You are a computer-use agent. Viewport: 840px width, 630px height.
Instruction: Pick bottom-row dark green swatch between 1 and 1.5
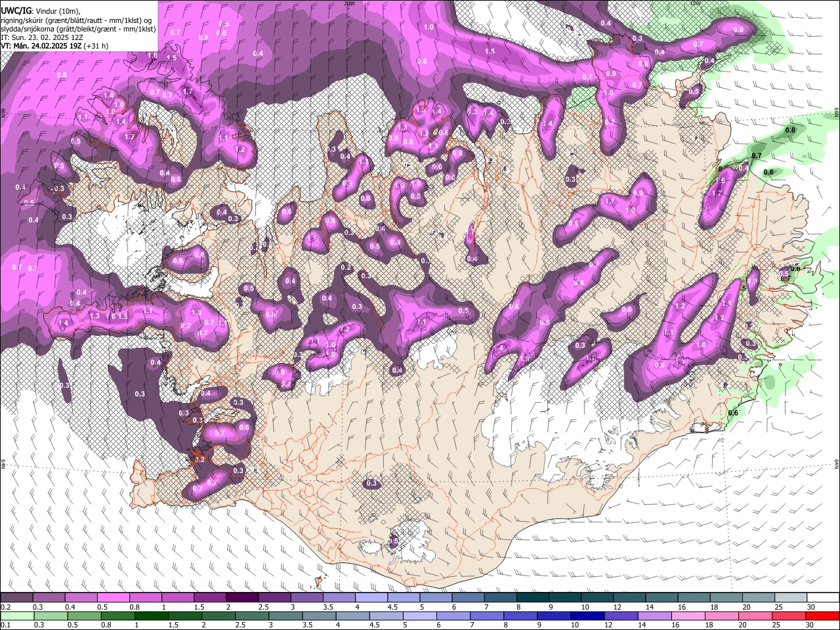point(150,616)
